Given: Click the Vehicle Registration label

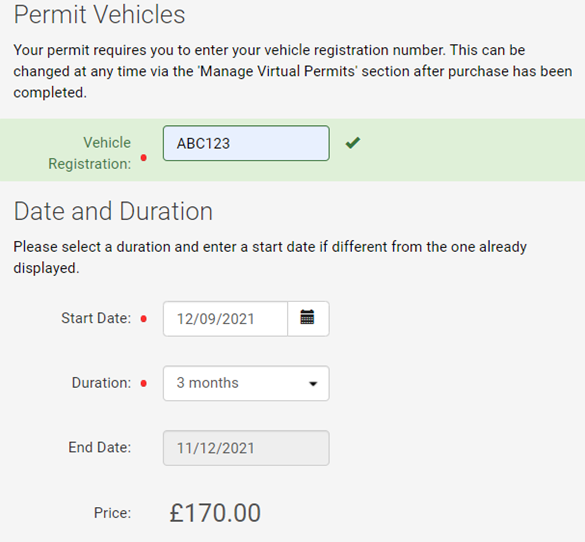Looking at the screenshot, I should coord(90,153).
